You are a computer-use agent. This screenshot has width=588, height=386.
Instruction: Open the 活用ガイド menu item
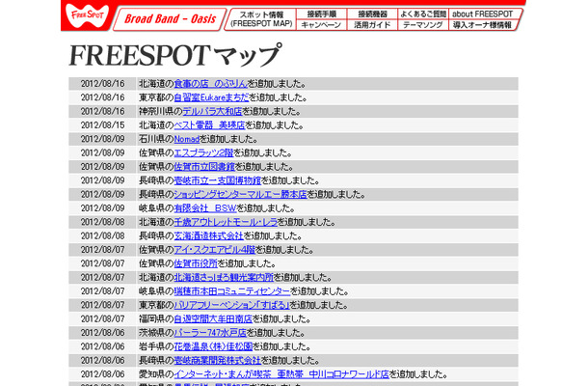pyautogui.click(x=372, y=25)
